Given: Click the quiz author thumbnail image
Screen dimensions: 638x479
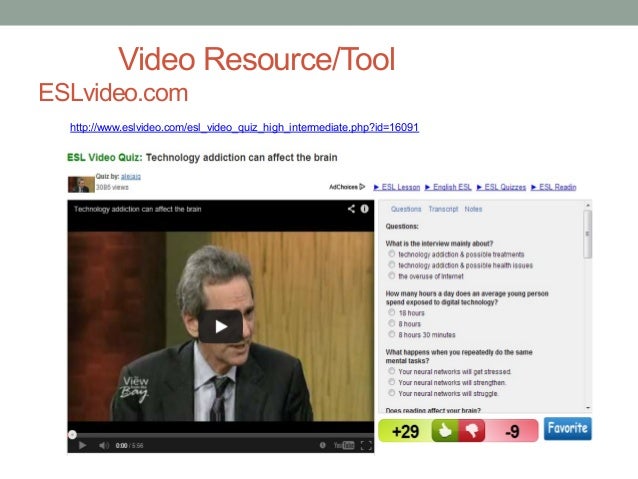Looking at the screenshot, I should (81, 184).
